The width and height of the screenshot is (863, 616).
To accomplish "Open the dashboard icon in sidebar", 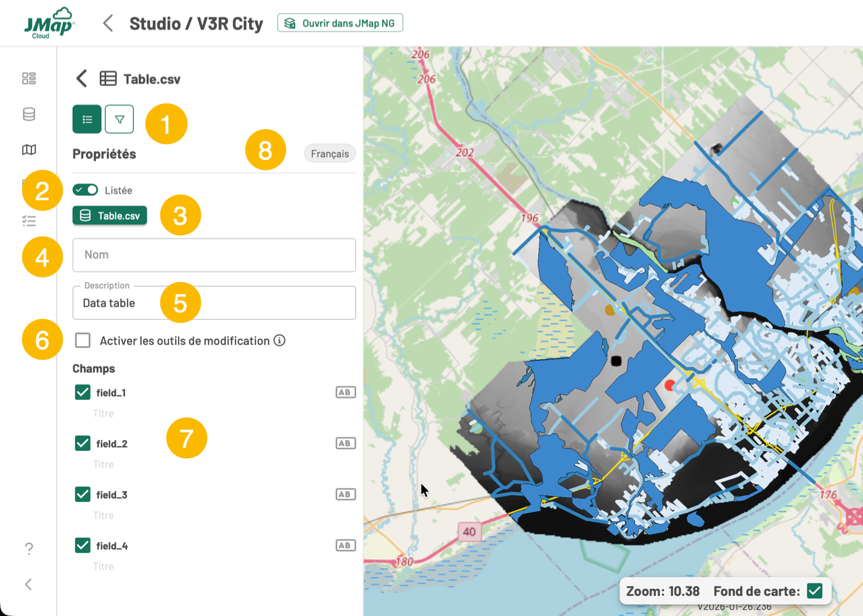I will tap(29, 78).
